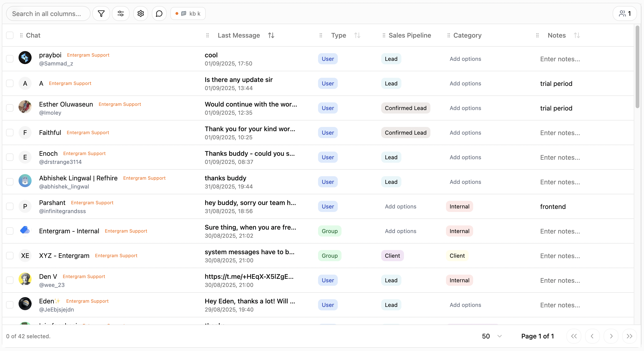Click the chat bubble icon
The image size is (644, 351).
(x=159, y=13)
